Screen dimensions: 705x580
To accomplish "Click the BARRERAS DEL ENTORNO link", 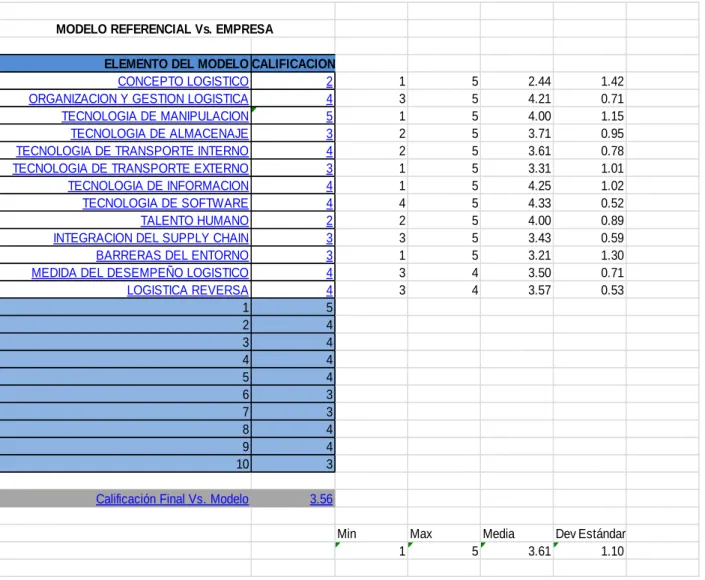I will (172, 256).
